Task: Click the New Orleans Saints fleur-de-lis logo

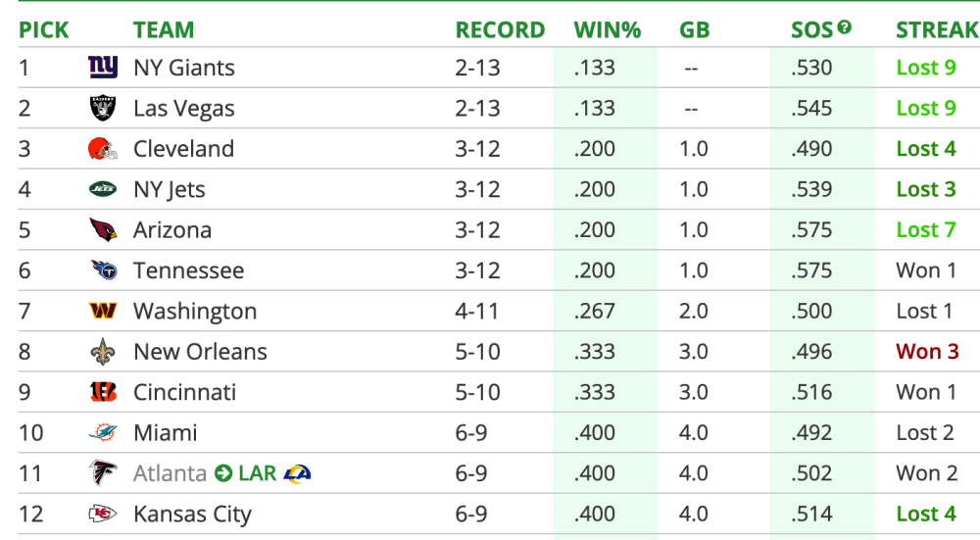Action: coord(102,352)
